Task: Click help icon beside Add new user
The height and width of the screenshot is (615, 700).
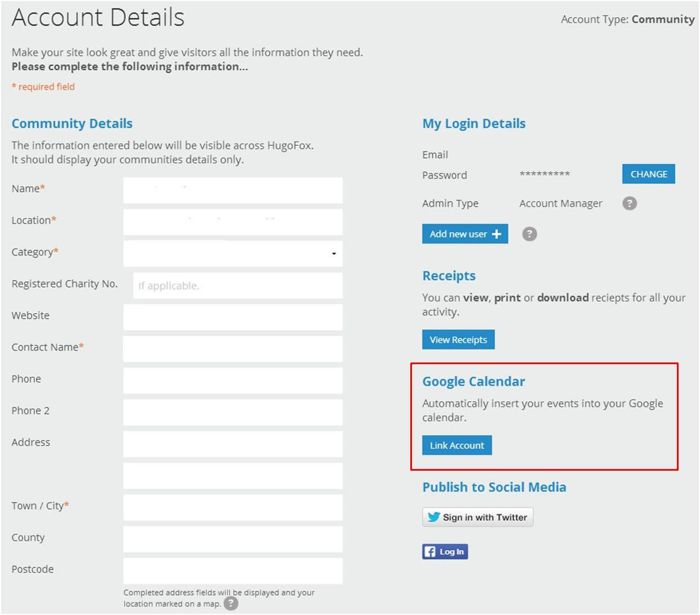Action: (x=529, y=234)
